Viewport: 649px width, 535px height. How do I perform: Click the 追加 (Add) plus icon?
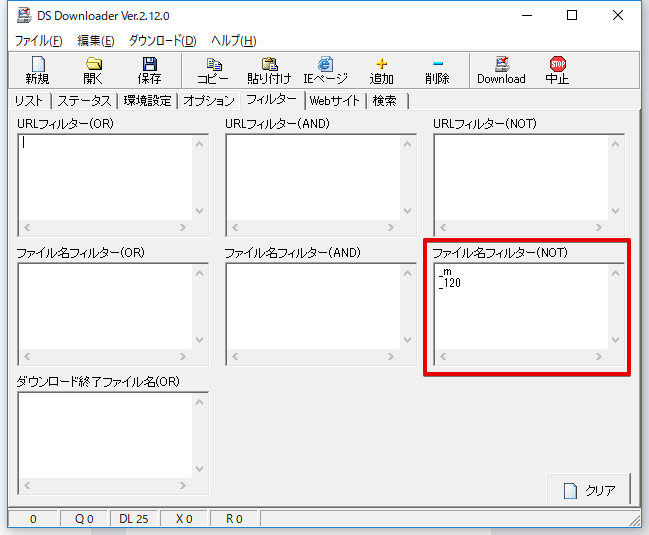382,63
